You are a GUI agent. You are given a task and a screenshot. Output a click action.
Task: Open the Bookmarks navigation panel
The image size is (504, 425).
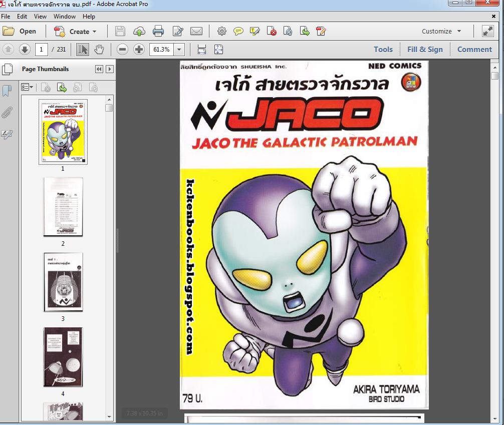[x=7, y=91]
